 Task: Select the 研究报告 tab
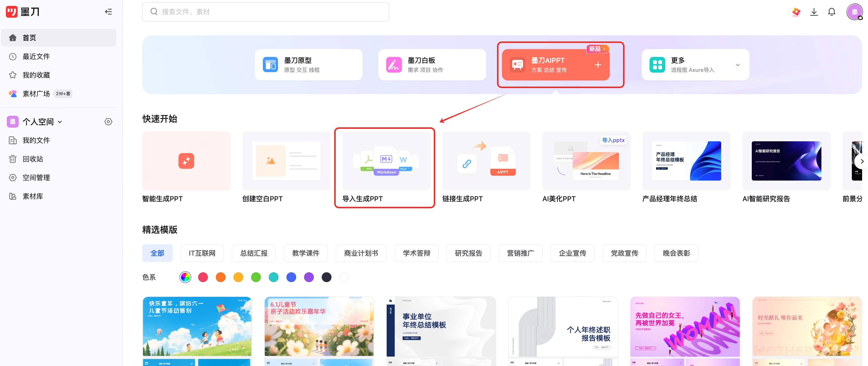click(x=468, y=253)
